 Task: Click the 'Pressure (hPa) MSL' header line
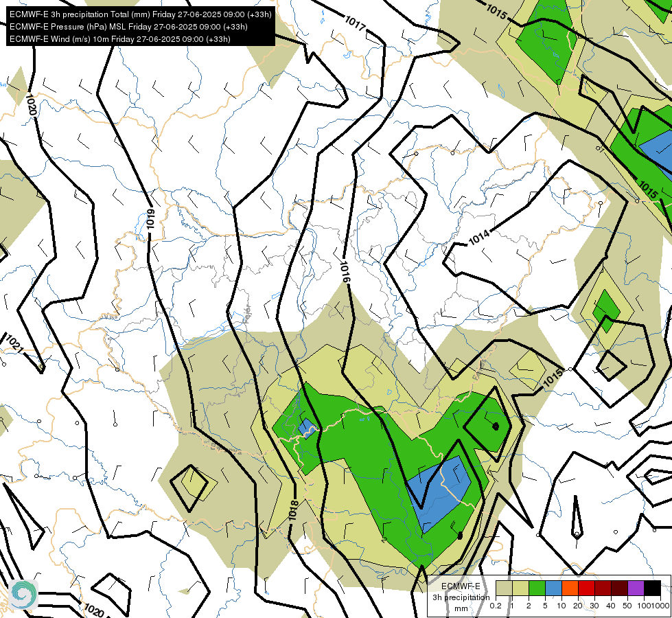point(128,27)
